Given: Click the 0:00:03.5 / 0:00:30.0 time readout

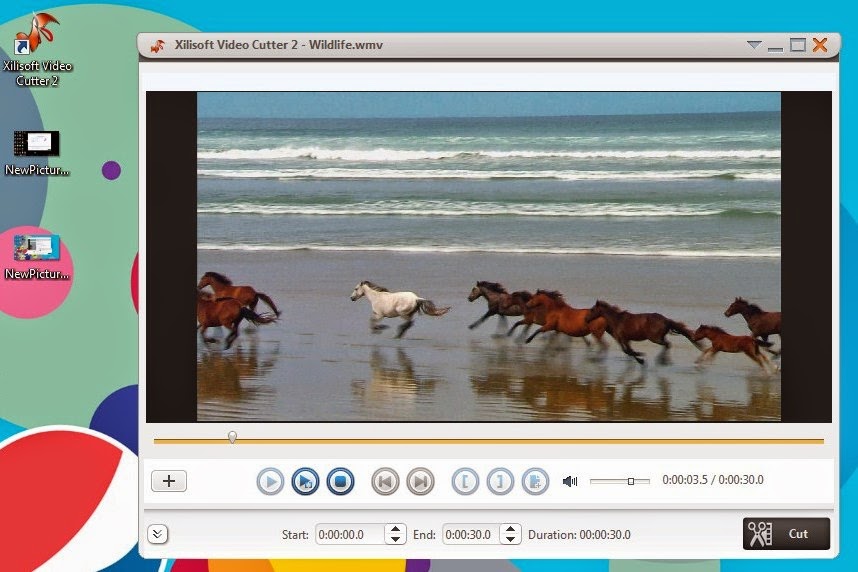Looking at the screenshot, I should click(x=712, y=480).
